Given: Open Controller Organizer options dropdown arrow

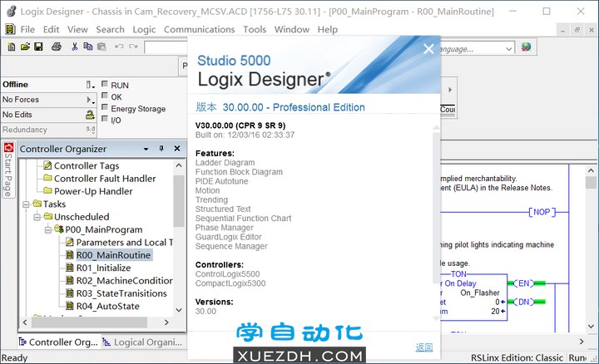Looking at the screenshot, I should pos(146,149).
